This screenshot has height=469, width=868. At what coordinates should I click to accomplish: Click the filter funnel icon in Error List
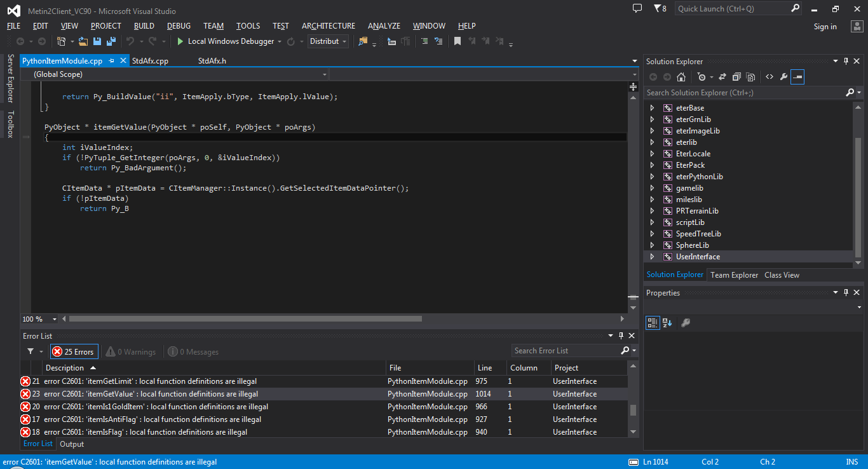(x=30, y=351)
